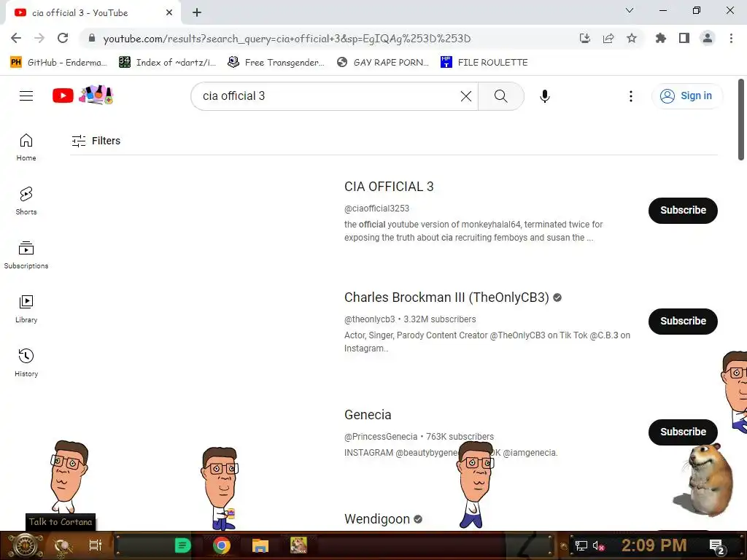Open Chrome from the taskbar
The image size is (747, 560).
click(221, 545)
